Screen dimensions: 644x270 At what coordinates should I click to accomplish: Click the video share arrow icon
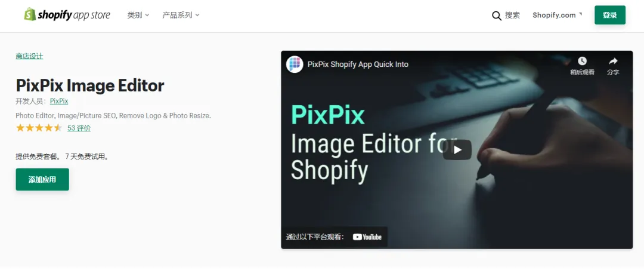pos(613,61)
